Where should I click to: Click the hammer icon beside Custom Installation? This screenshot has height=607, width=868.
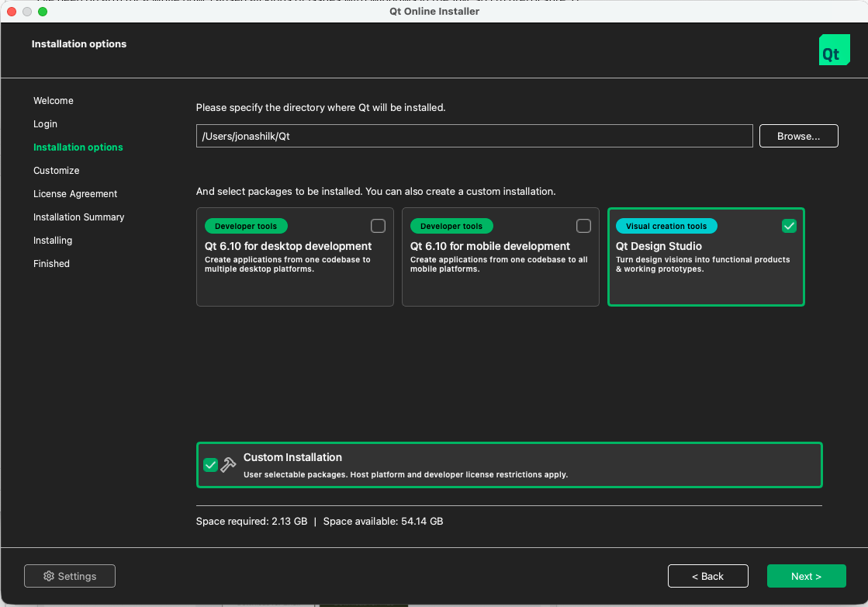coord(228,464)
